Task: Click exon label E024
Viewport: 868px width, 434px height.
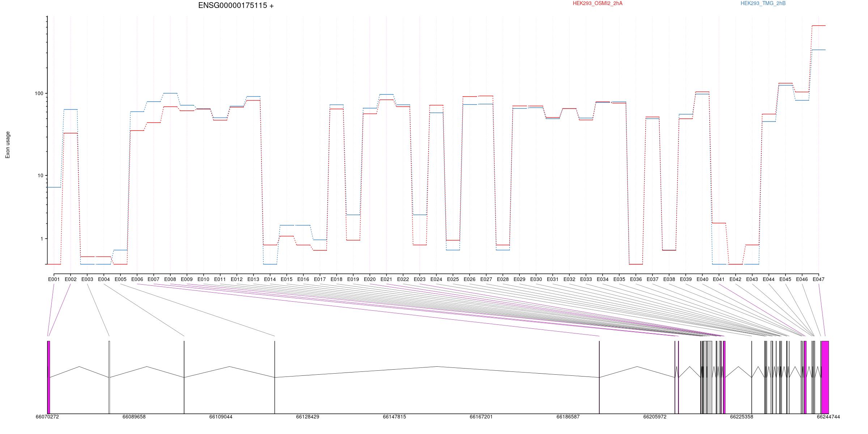Action: [x=437, y=279]
